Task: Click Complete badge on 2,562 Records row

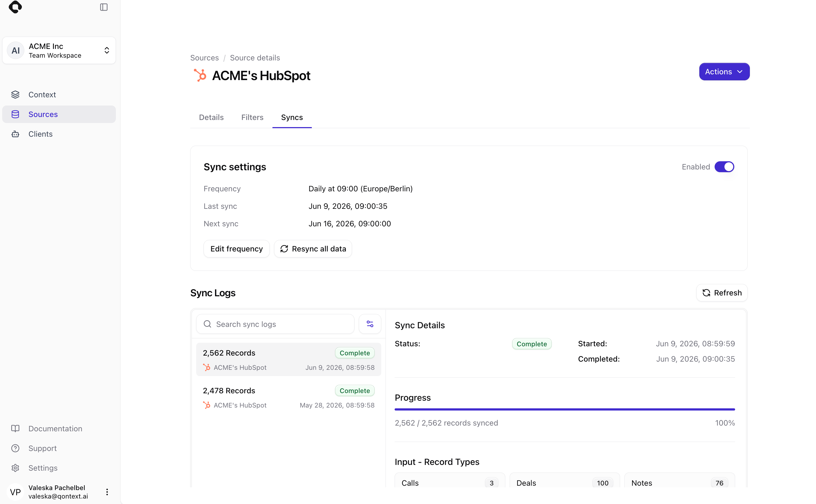Action: (355, 353)
